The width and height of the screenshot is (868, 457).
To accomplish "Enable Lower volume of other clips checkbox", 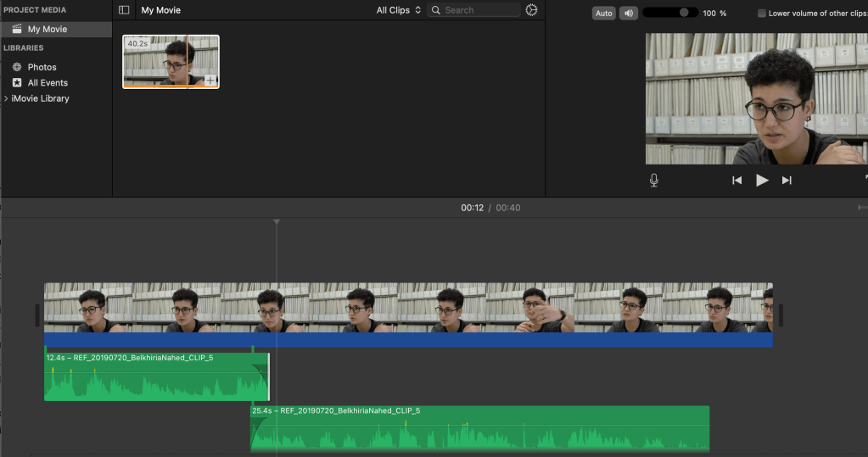I will click(x=761, y=14).
